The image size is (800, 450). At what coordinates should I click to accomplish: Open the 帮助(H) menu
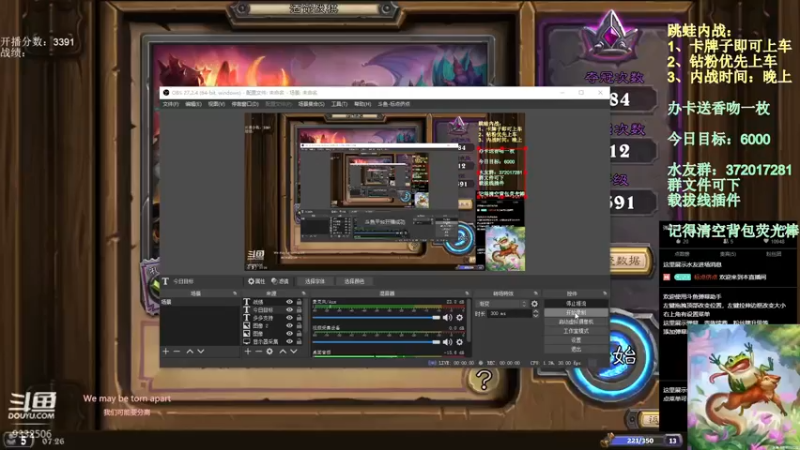click(x=362, y=104)
